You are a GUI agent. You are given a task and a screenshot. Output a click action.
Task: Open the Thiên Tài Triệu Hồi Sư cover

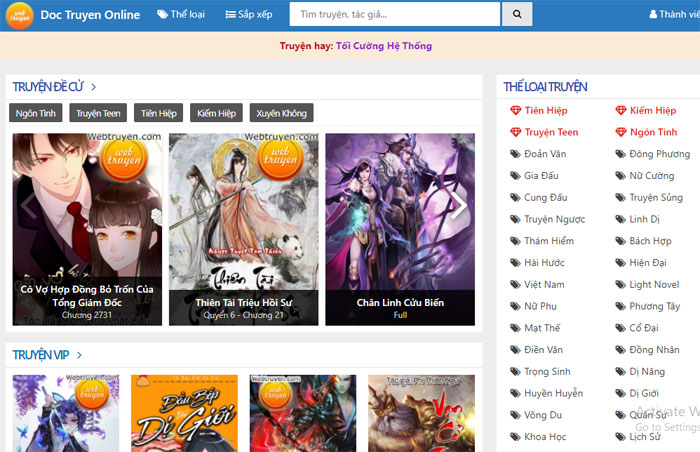point(243,228)
